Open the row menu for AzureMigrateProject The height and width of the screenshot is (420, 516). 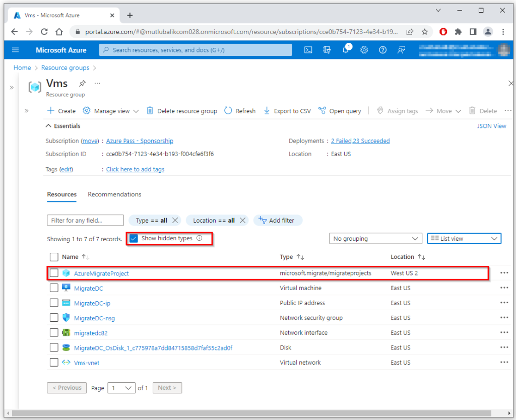point(504,273)
